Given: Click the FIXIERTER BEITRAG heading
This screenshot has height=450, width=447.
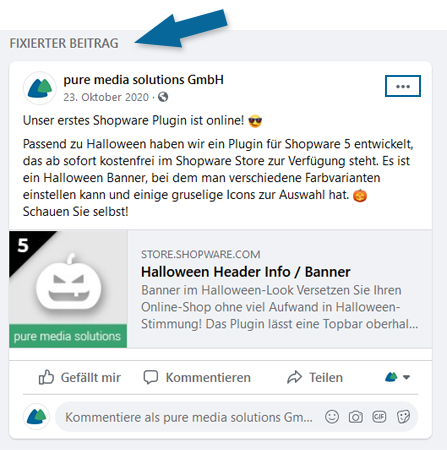Looking at the screenshot, I should tap(64, 43).
